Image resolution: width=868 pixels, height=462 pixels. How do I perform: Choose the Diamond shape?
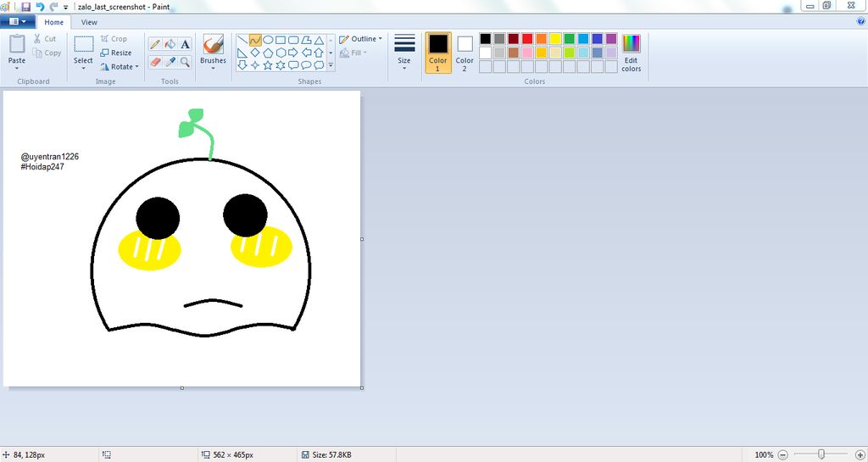coord(255,53)
